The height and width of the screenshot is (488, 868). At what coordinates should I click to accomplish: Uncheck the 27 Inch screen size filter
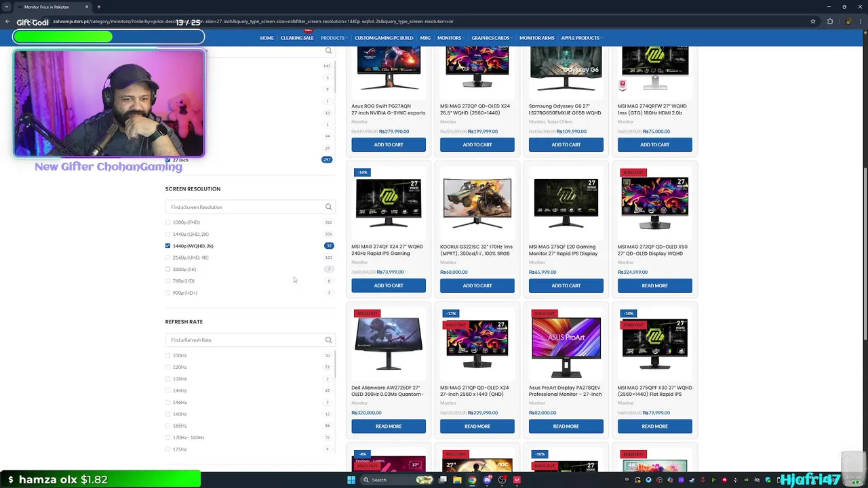[x=167, y=160]
